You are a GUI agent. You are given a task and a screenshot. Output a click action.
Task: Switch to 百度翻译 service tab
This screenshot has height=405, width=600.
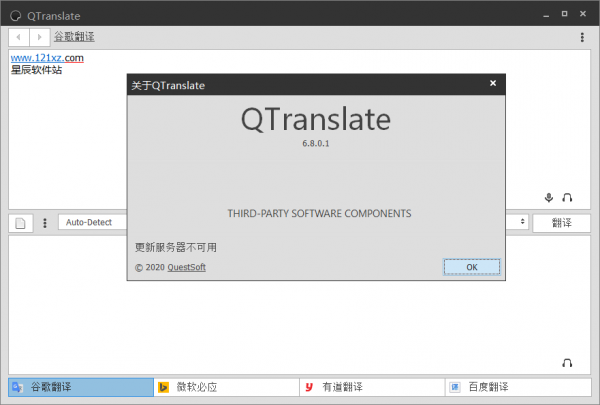tap(518, 387)
